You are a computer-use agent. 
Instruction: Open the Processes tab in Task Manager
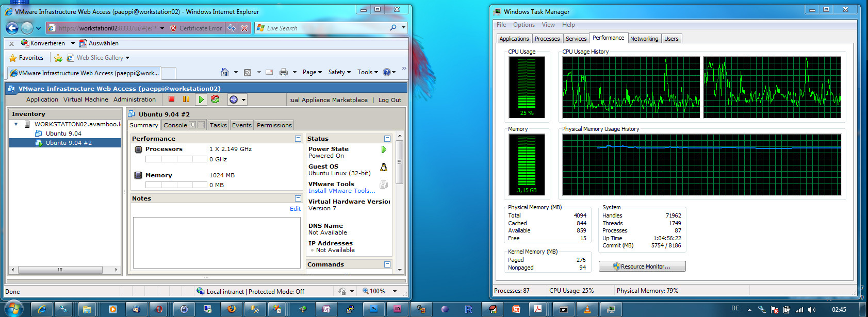tap(547, 39)
